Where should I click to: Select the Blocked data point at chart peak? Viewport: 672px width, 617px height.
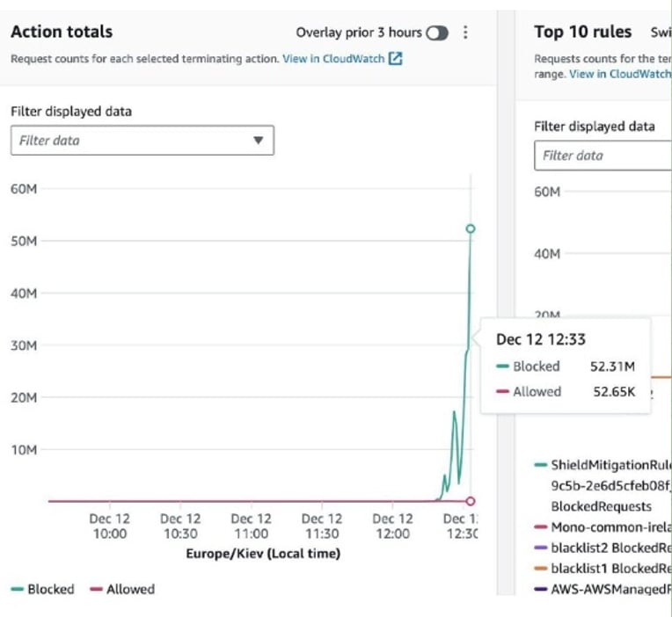471,229
